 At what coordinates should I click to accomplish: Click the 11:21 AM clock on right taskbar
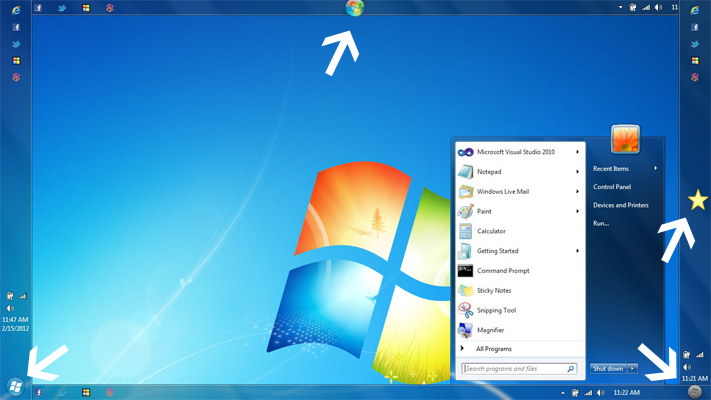coord(695,378)
